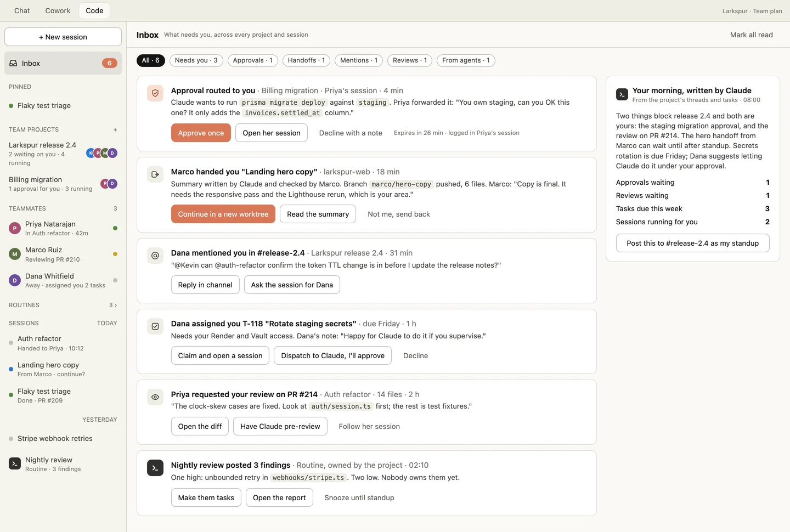Filter inbox by From agents · 1

pos(466,60)
